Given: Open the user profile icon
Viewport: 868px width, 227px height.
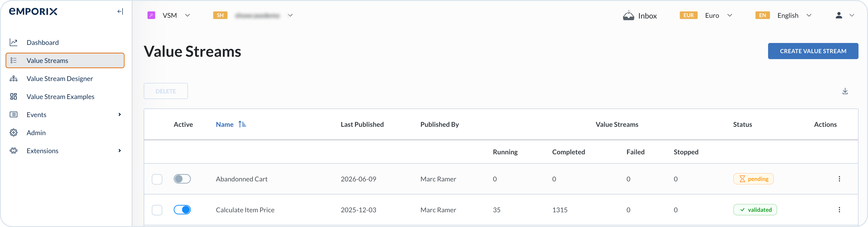Looking at the screenshot, I should point(839,15).
